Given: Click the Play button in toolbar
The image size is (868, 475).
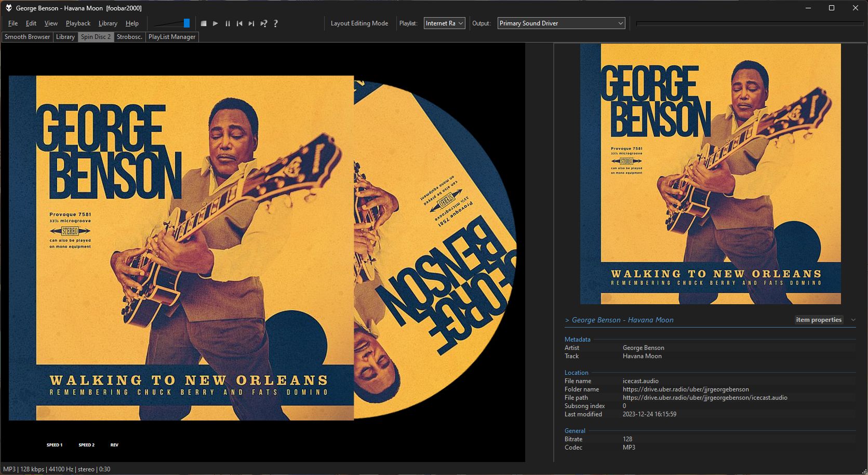Looking at the screenshot, I should (216, 23).
